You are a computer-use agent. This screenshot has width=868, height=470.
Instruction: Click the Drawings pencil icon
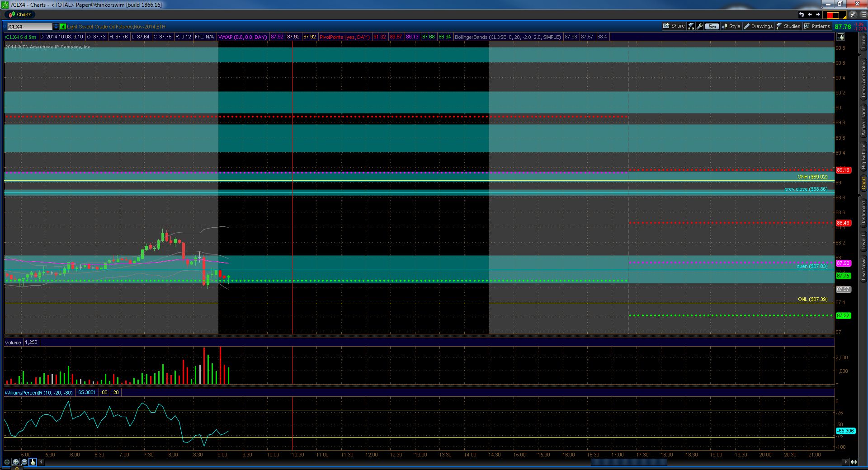click(747, 26)
